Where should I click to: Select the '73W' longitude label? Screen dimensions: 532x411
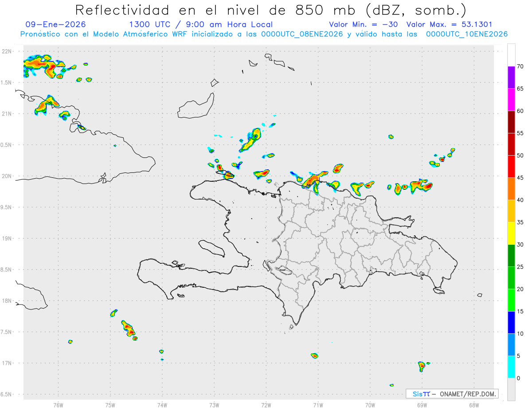[214, 405]
